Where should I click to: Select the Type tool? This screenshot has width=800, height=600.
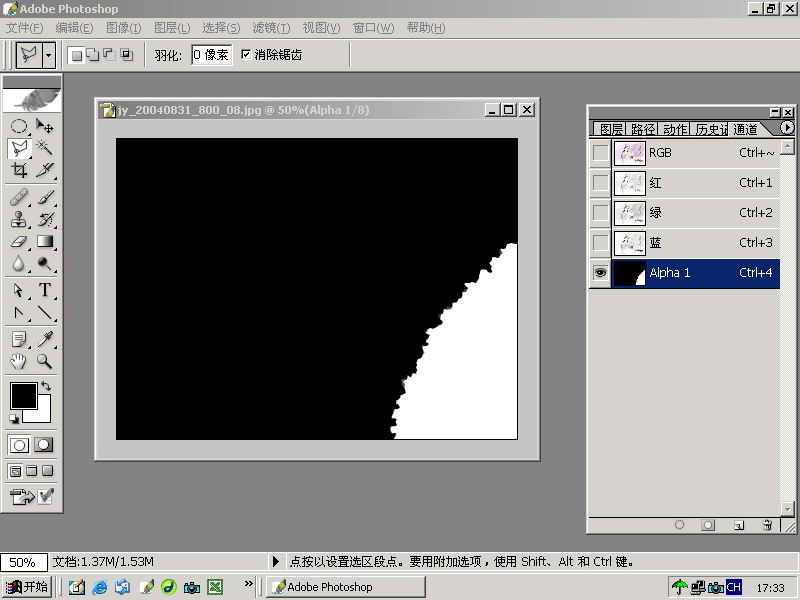[45, 291]
